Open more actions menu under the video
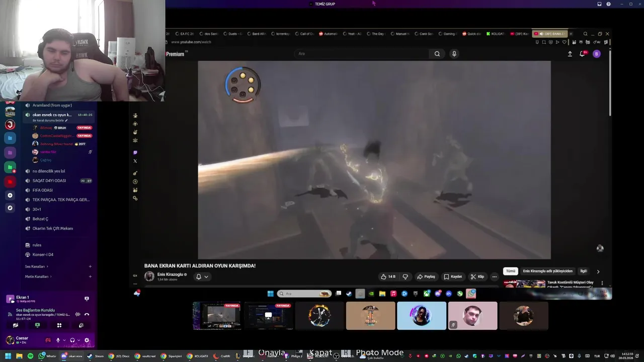 (495, 277)
